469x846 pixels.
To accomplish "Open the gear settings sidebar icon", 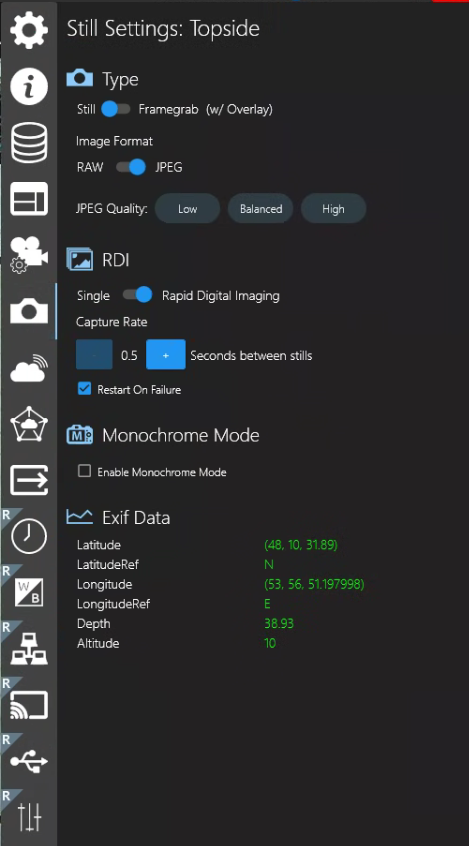I will (29, 30).
